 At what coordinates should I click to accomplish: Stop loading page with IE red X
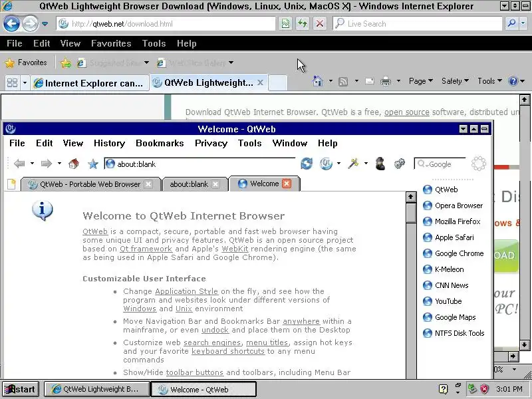coord(319,24)
